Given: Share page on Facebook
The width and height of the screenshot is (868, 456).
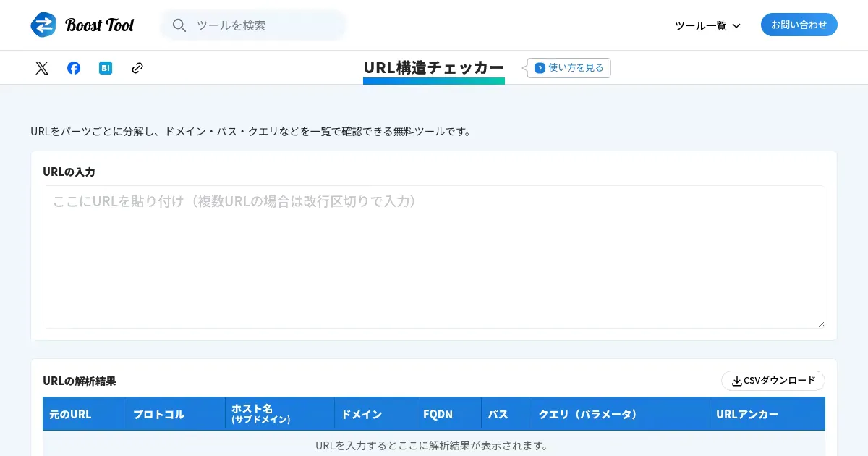Looking at the screenshot, I should 74,68.
